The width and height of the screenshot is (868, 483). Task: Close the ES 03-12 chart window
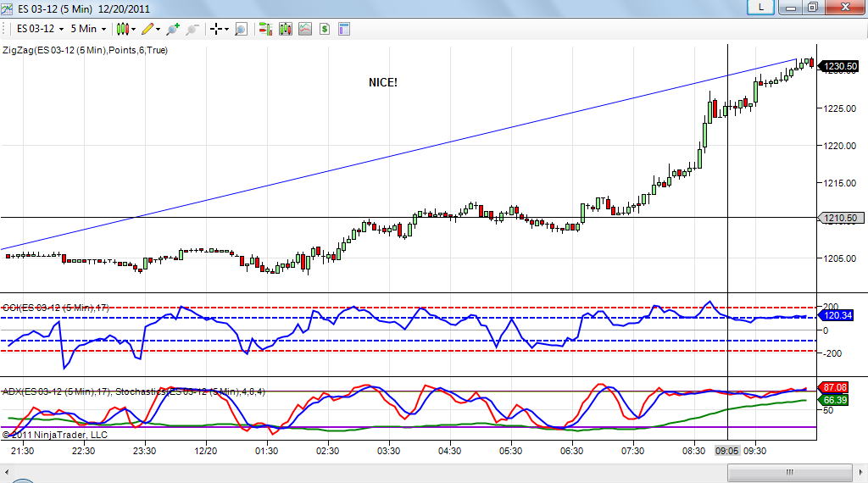[846, 7]
